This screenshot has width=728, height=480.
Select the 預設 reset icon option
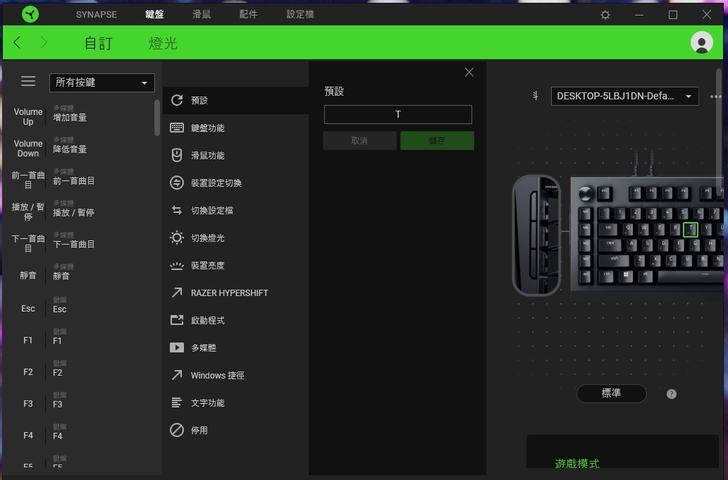pyautogui.click(x=177, y=100)
